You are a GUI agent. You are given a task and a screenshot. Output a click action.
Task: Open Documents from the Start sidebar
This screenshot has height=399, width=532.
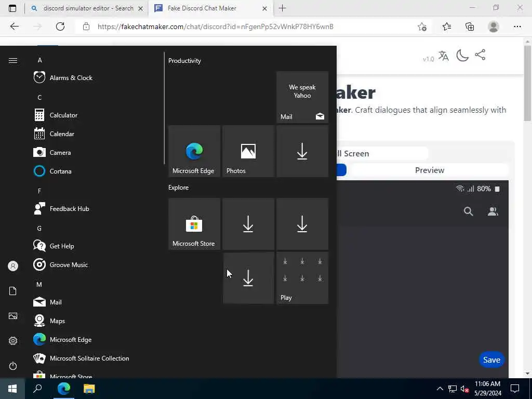(13, 291)
